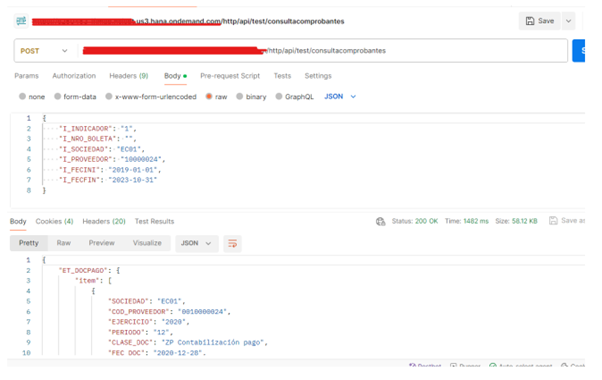Screen dimensions: 602x380
Task: Click the Save as example icon
Action: tap(553, 221)
